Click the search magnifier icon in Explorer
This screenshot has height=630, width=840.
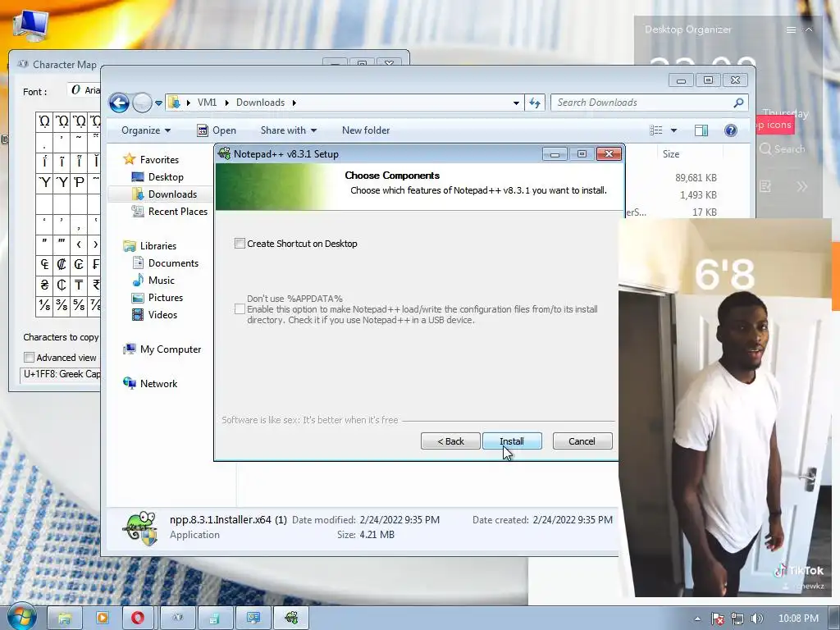click(x=739, y=103)
